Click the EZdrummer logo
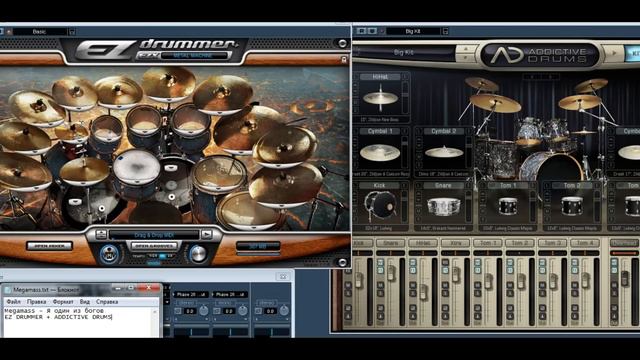Viewport: 640px width, 360px height. (157, 49)
